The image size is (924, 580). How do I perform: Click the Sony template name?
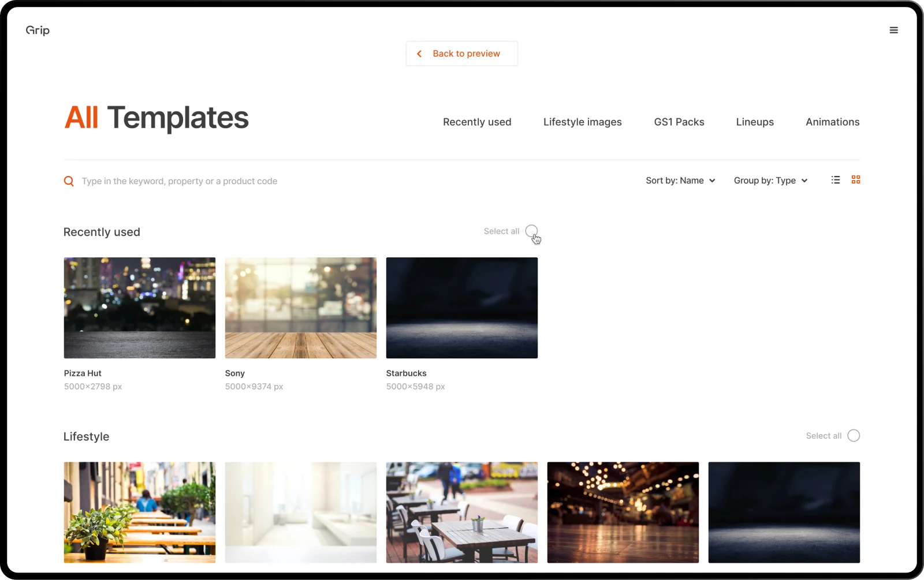235,373
